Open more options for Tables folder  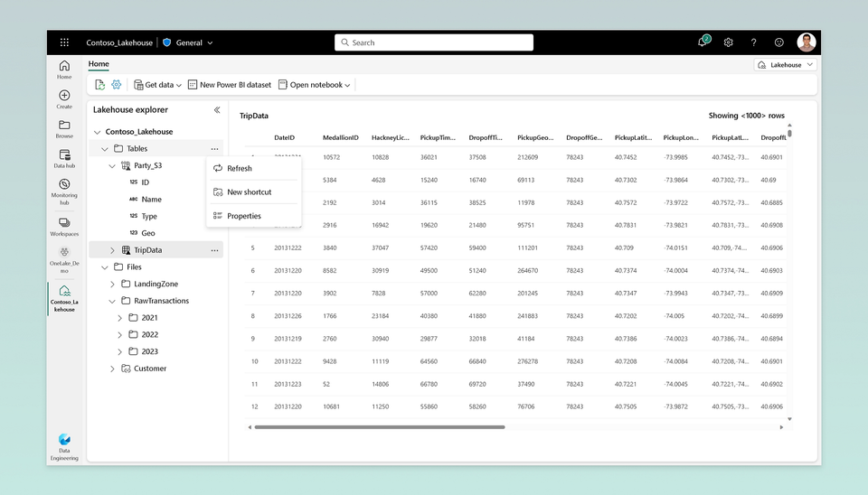click(x=214, y=149)
